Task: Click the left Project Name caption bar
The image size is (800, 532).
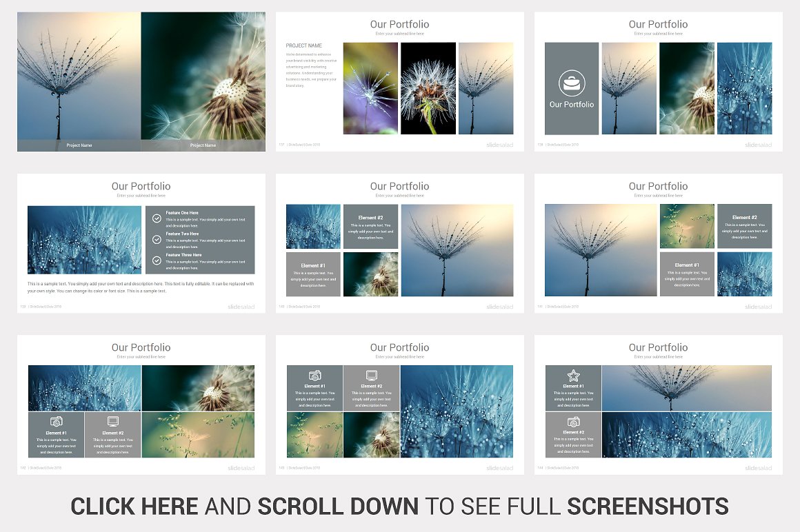Action: 79,145
